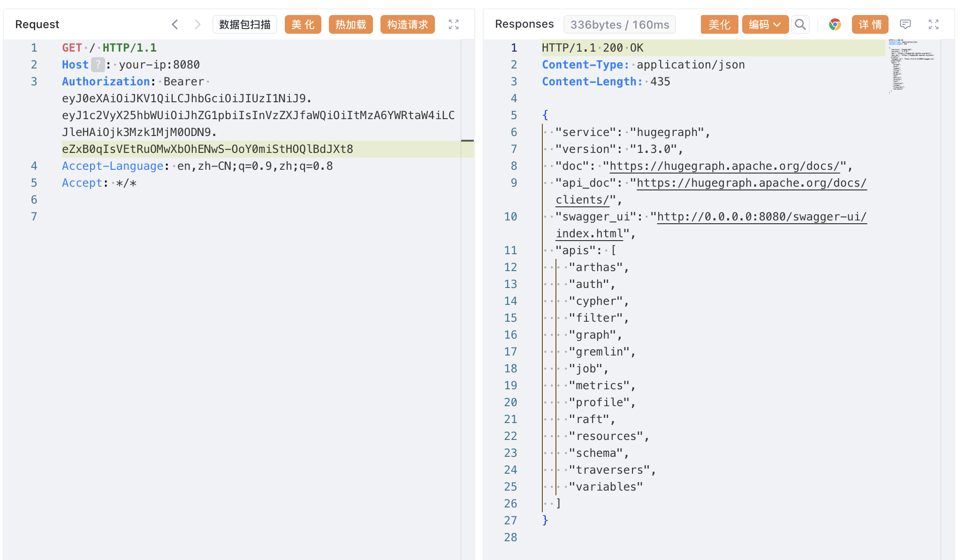Viewport: 958px width, 560px height.
Task: Click the 数据包扫描 packet scan button
Action: tap(245, 24)
